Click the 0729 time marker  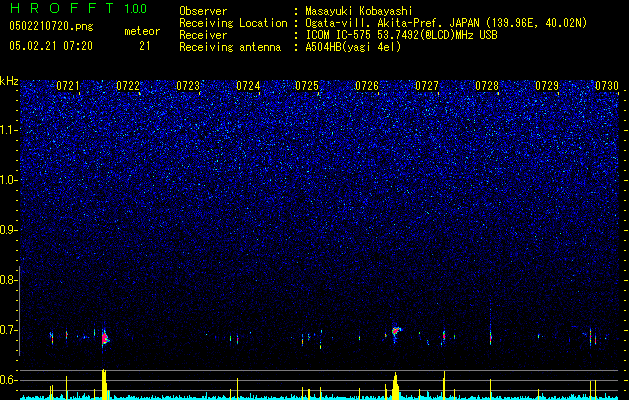[x=547, y=86]
